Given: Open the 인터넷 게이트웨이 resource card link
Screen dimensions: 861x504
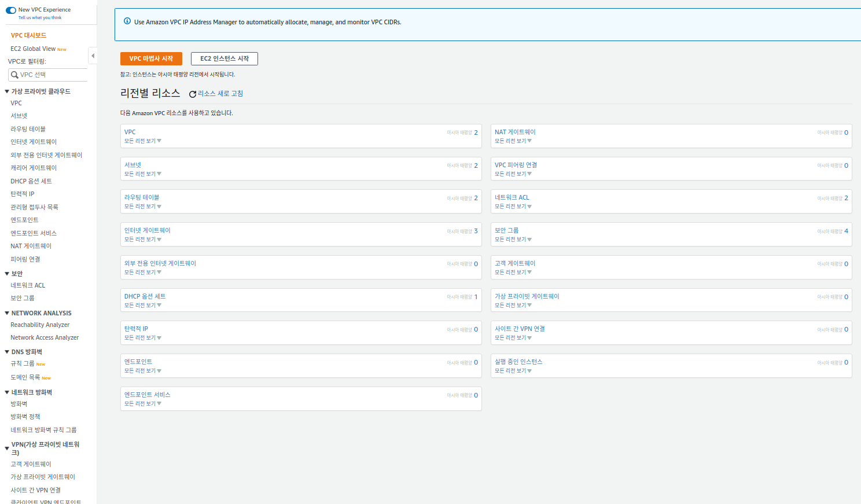Looking at the screenshot, I should coord(148,230).
